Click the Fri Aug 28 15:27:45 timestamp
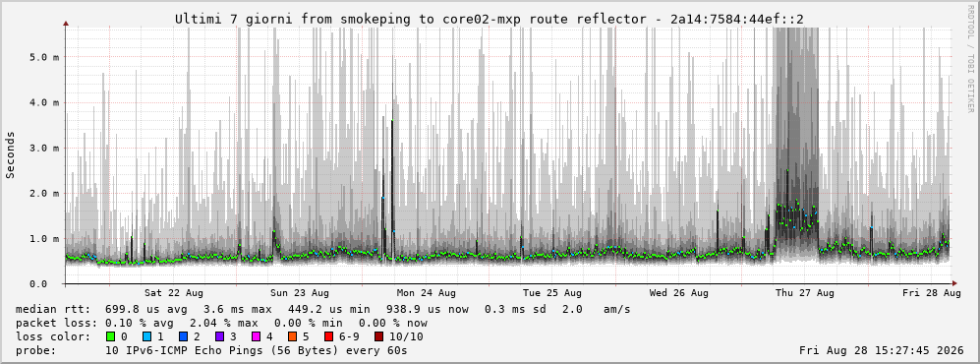 882,350
